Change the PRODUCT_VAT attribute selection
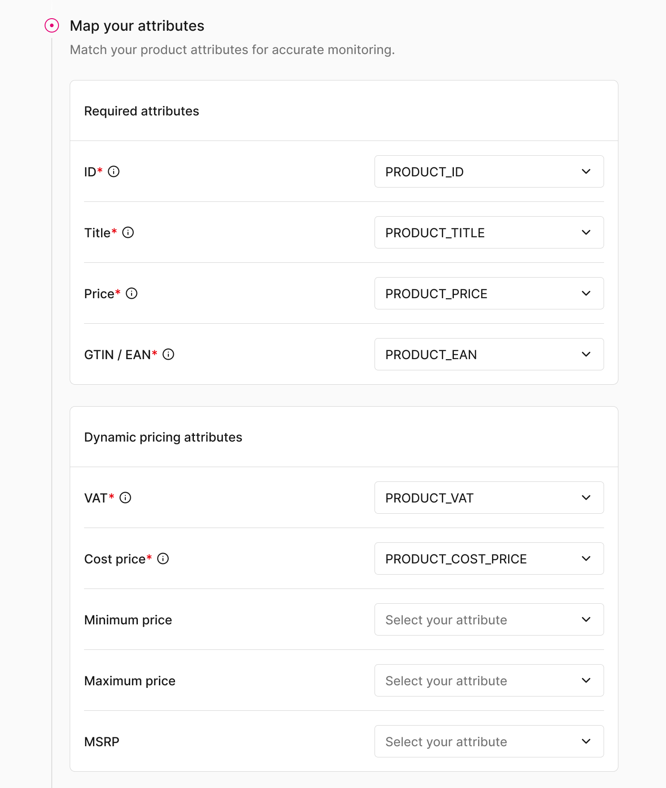The width and height of the screenshot is (666, 788). [489, 498]
